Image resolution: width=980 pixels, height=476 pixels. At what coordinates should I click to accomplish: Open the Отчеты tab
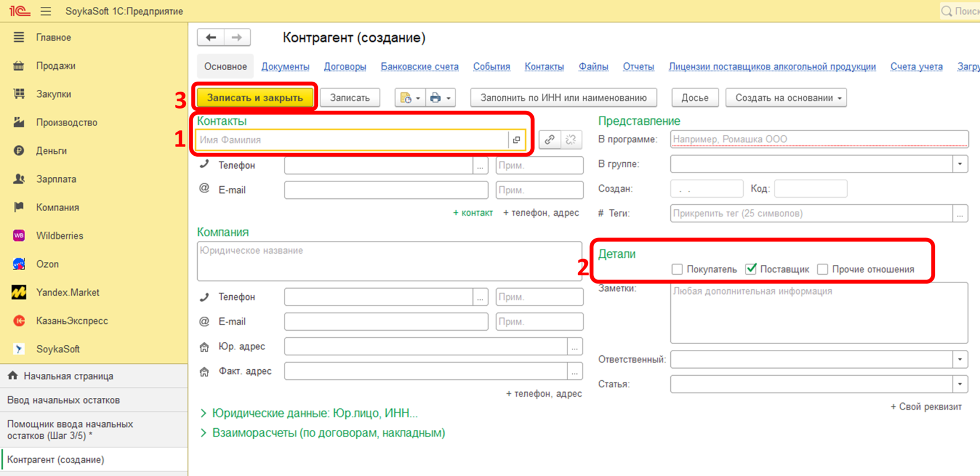[x=639, y=66]
